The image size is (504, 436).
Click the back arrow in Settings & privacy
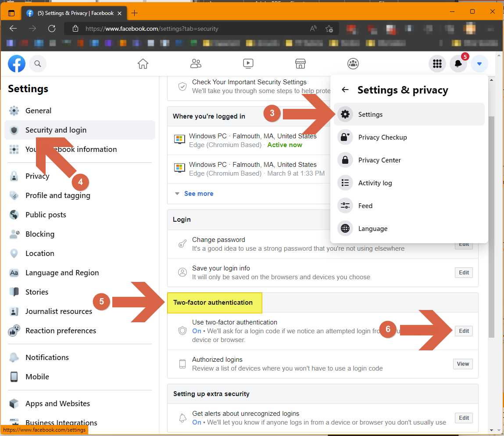tap(345, 90)
